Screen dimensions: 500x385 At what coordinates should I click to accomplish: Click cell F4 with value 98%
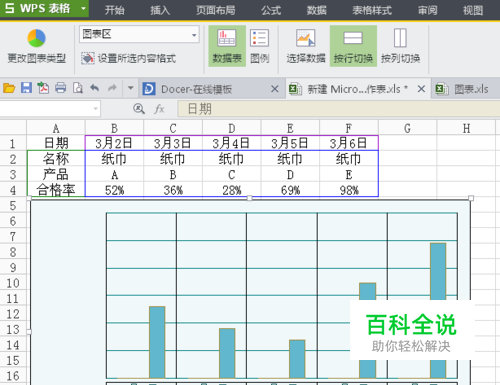349,190
